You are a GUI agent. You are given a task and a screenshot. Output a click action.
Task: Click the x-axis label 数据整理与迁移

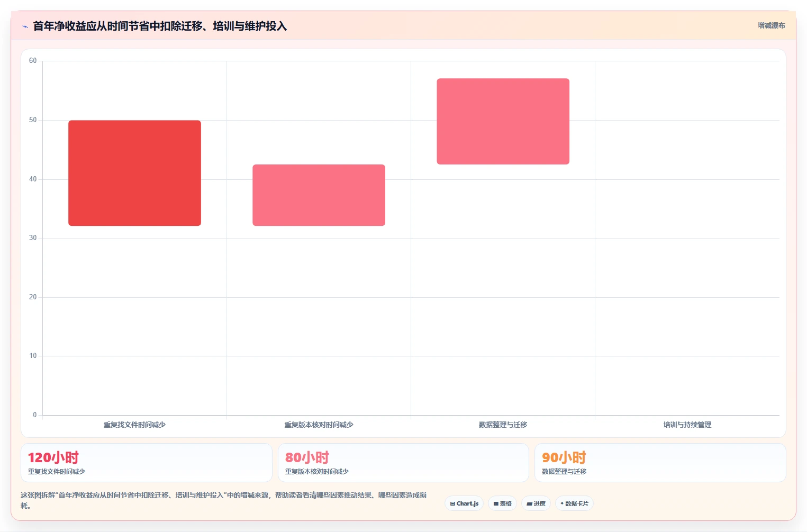(x=503, y=425)
